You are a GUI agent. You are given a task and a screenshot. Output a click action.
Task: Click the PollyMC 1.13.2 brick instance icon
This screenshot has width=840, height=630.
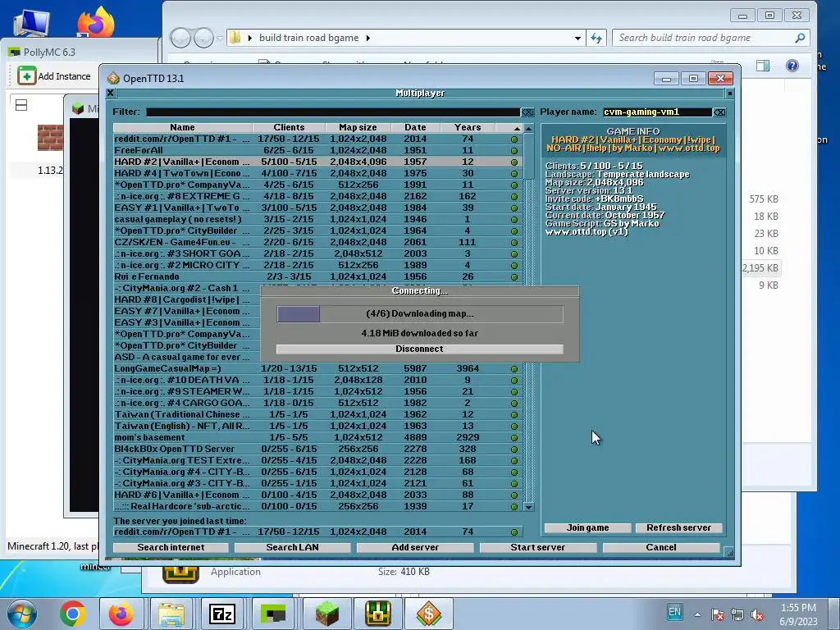coord(50,138)
